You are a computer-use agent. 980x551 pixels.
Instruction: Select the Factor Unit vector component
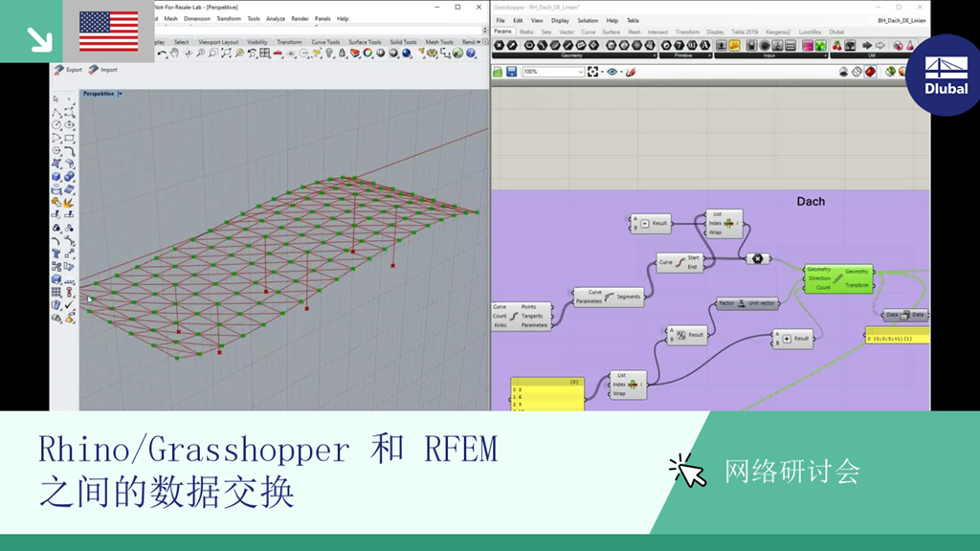tap(746, 303)
